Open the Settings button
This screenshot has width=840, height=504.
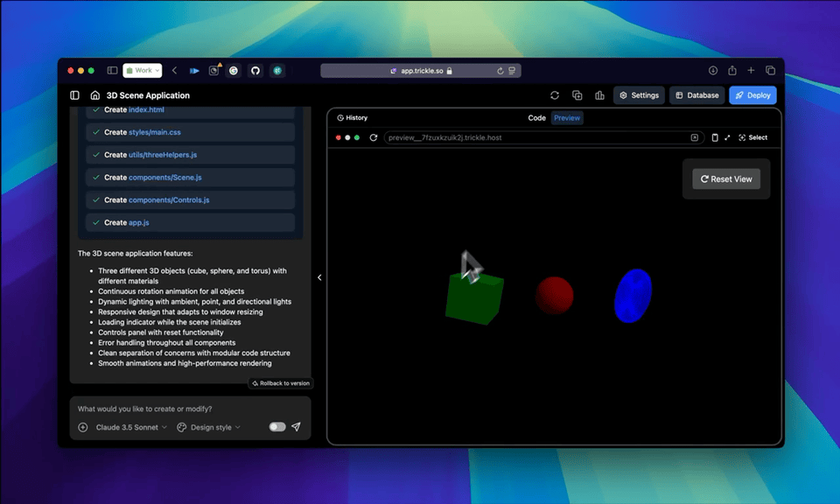coord(639,95)
